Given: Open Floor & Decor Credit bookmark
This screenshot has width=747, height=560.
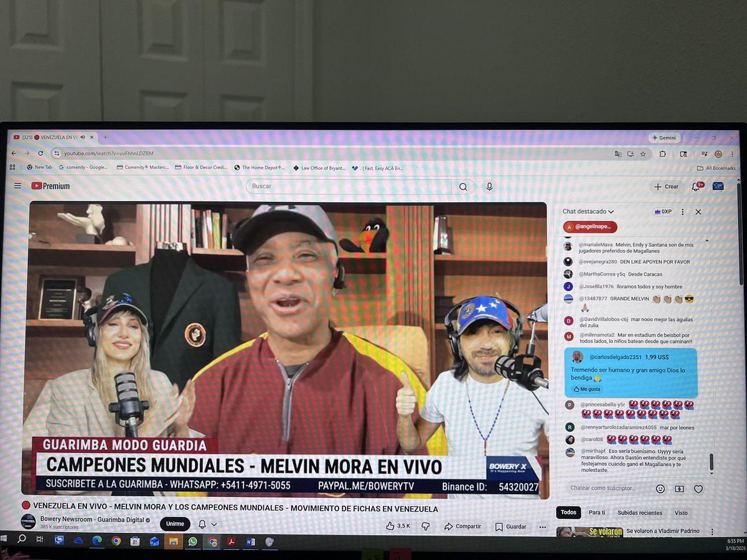Looking at the screenshot, I should point(201,167).
